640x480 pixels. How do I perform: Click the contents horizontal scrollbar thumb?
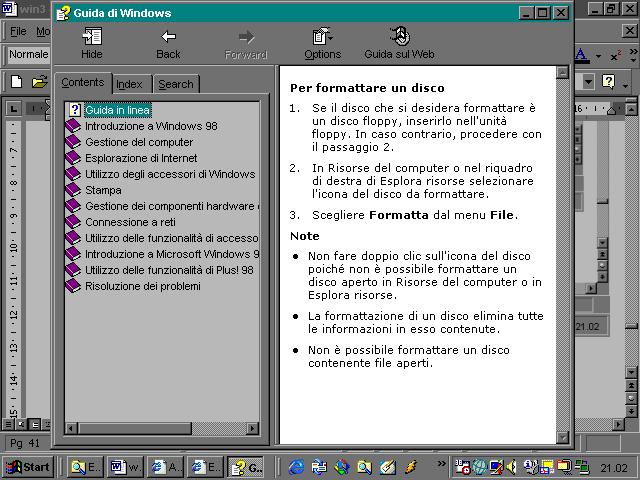pos(135,428)
